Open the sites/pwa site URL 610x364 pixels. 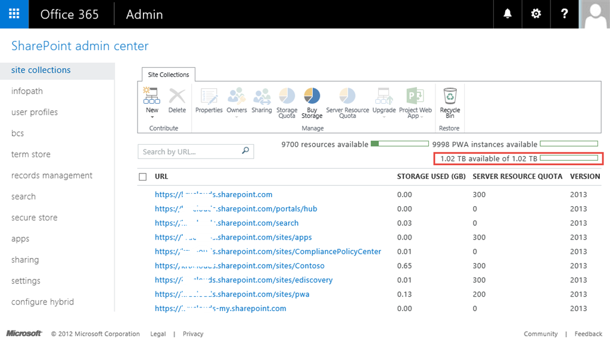click(232, 294)
